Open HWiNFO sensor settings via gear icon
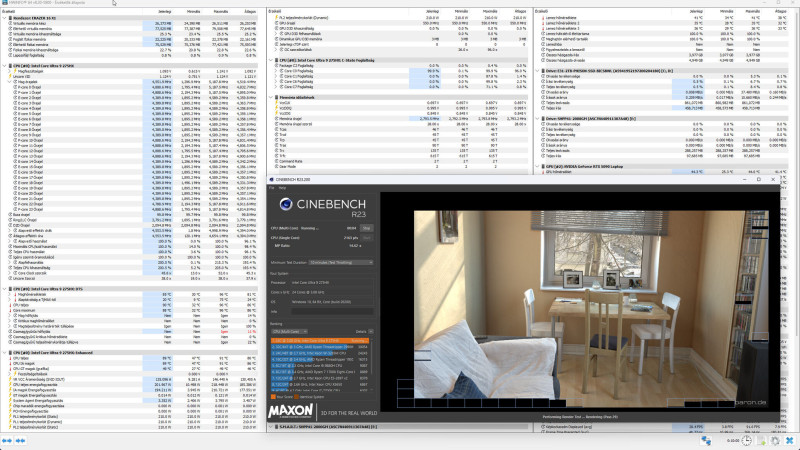This screenshot has height=450, width=800. pos(776,441)
